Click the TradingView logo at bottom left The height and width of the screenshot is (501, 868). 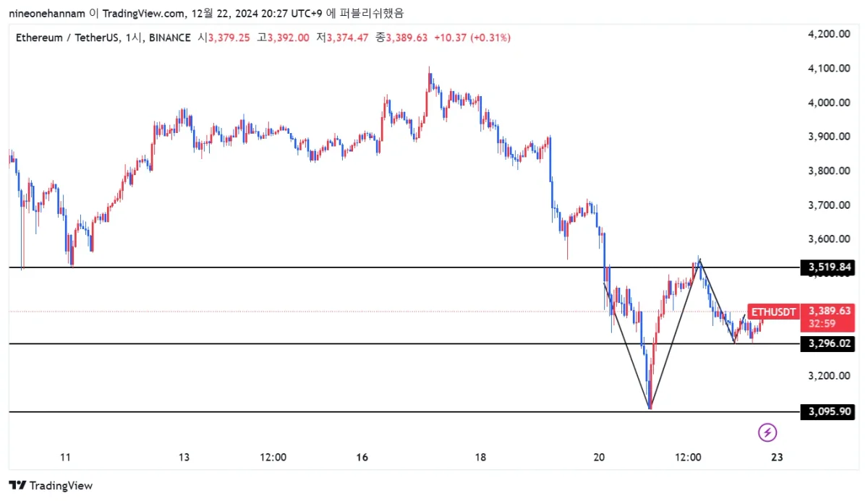51,486
